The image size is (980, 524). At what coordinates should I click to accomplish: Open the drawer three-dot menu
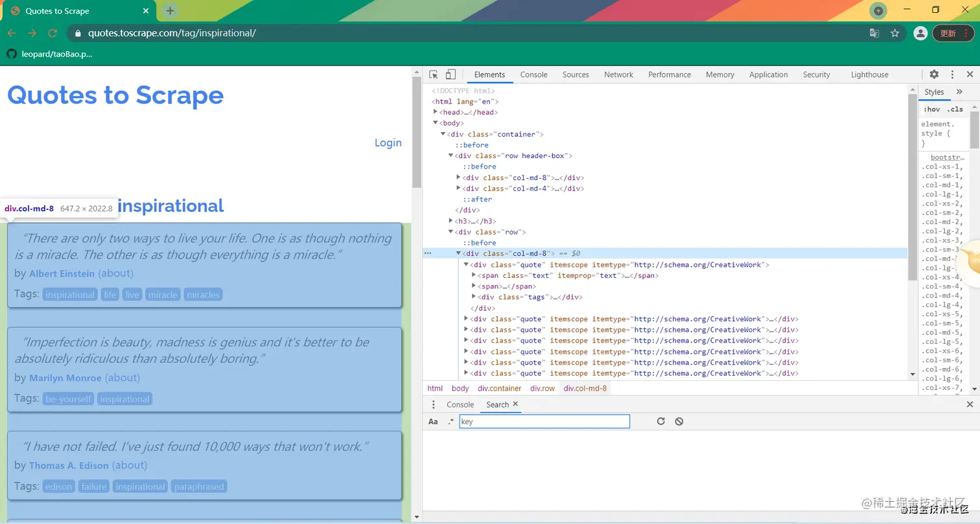[x=434, y=404]
